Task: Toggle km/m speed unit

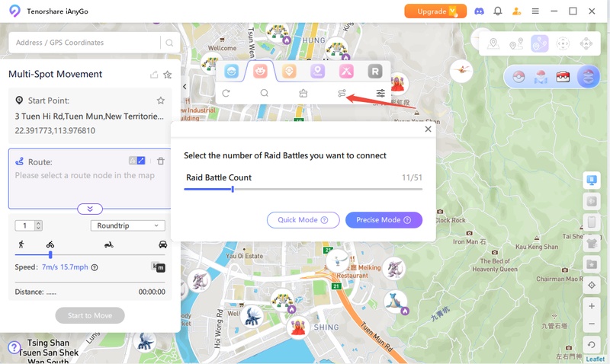Action: [159, 267]
